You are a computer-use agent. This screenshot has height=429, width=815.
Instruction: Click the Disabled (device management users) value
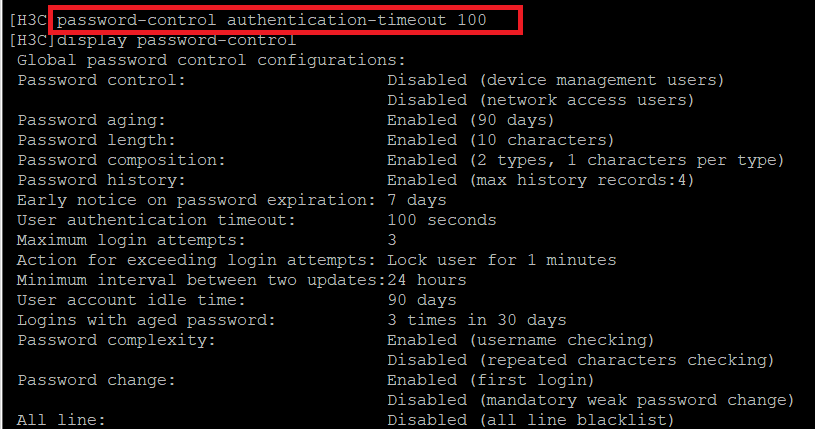[x=555, y=80]
